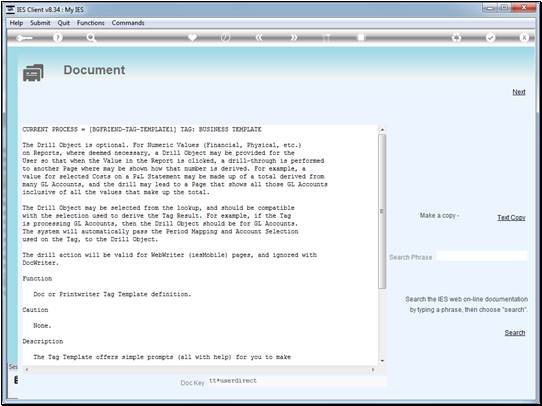The image size is (542, 406).
Task: Click the Doc Key field
Action: (297, 381)
